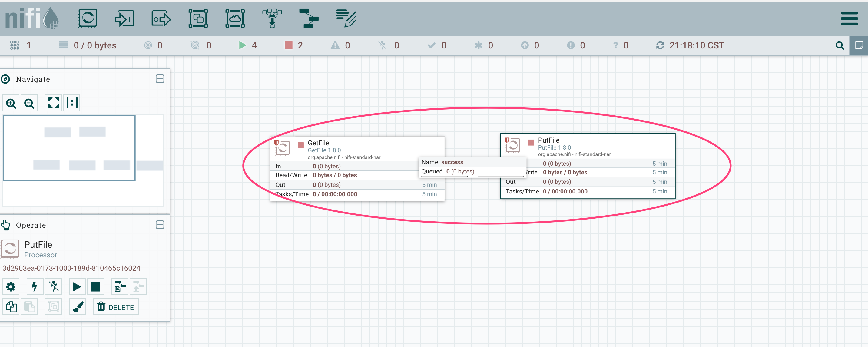Click the queued data list icon
The height and width of the screenshot is (347, 868).
[64, 45]
